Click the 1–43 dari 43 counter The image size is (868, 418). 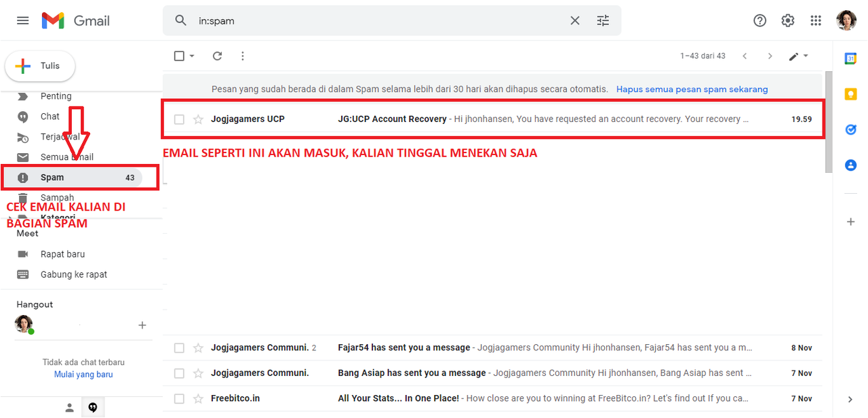click(703, 56)
